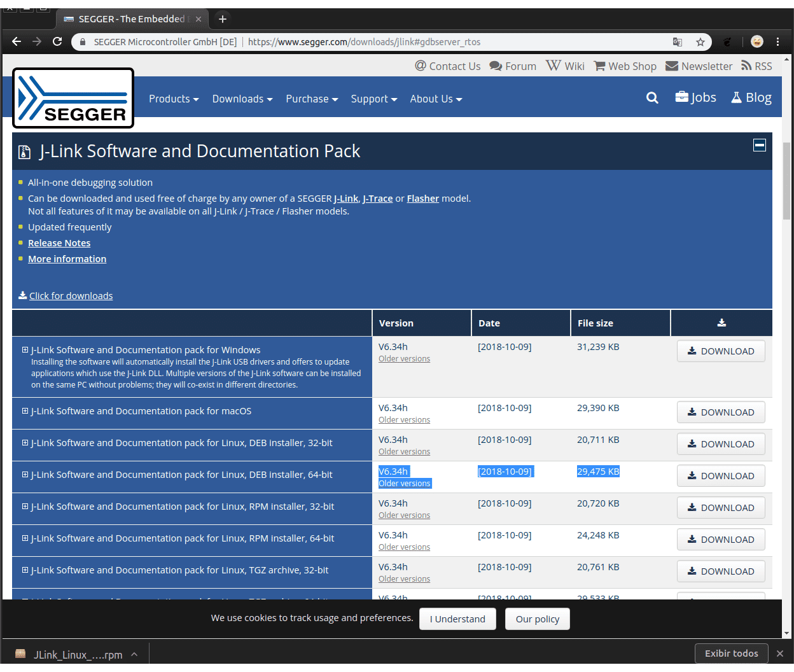794x672 pixels.
Task: Open a new browser tab with plus icon
Action: click(223, 19)
